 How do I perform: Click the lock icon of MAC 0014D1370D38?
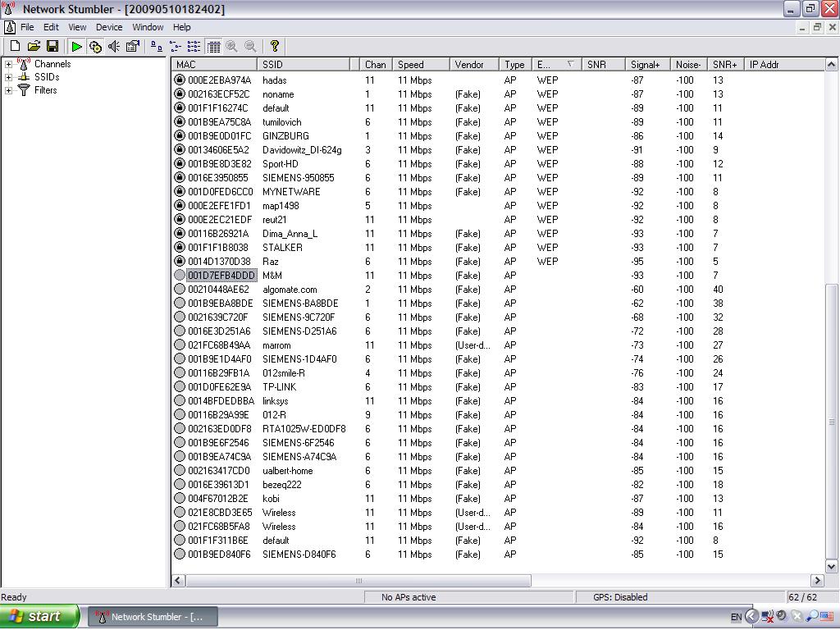[180, 261]
